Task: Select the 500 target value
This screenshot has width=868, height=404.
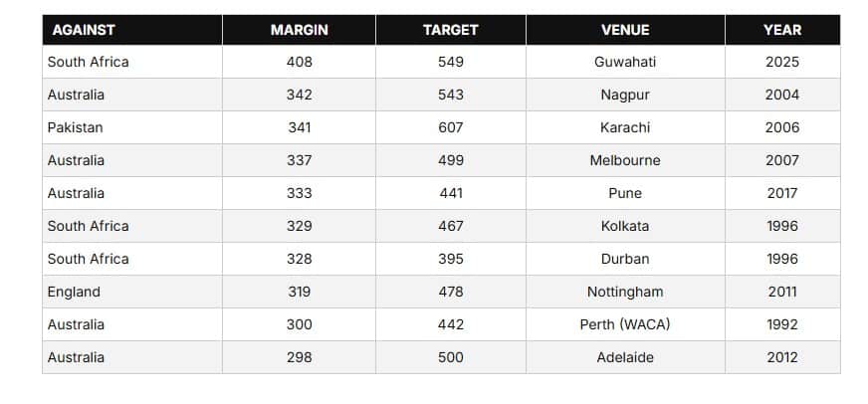Action: coord(450,357)
